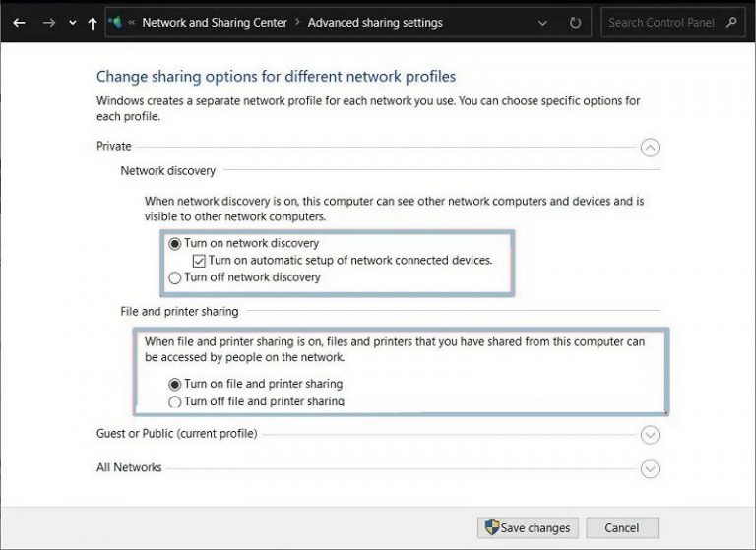
Task: Click Advanced sharing settings breadcrumb
Action: pyautogui.click(x=375, y=22)
